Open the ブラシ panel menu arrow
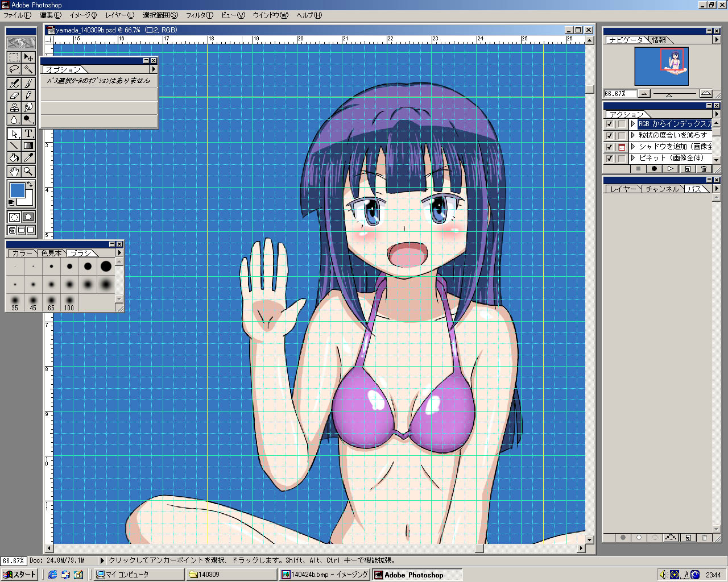This screenshot has width=728, height=582. (x=119, y=252)
